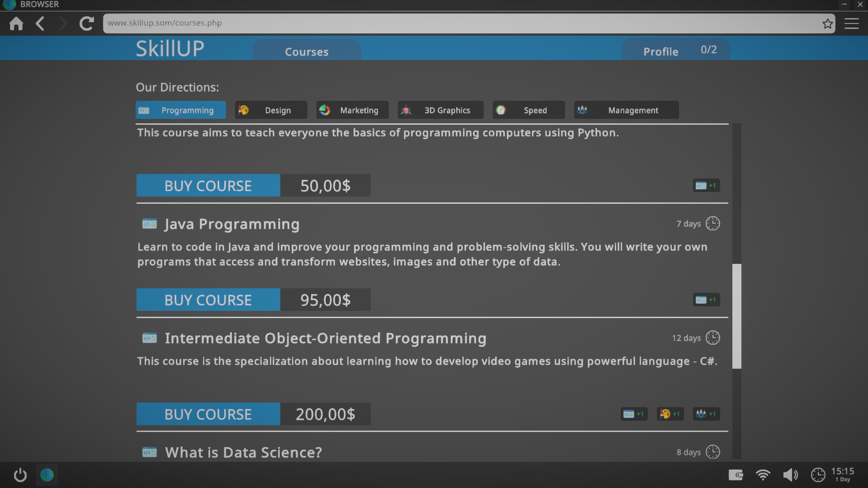Click the sound icon in system tray
Image resolution: width=868 pixels, height=488 pixels.
pyautogui.click(x=791, y=475)
